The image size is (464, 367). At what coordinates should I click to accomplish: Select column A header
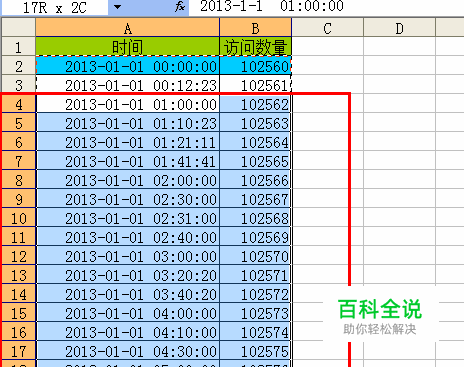[128, 27]
